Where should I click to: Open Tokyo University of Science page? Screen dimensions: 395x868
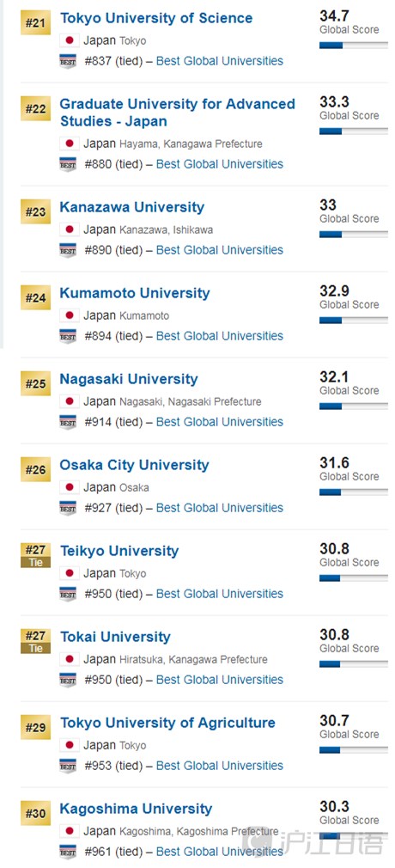click(x=156, y=18)
